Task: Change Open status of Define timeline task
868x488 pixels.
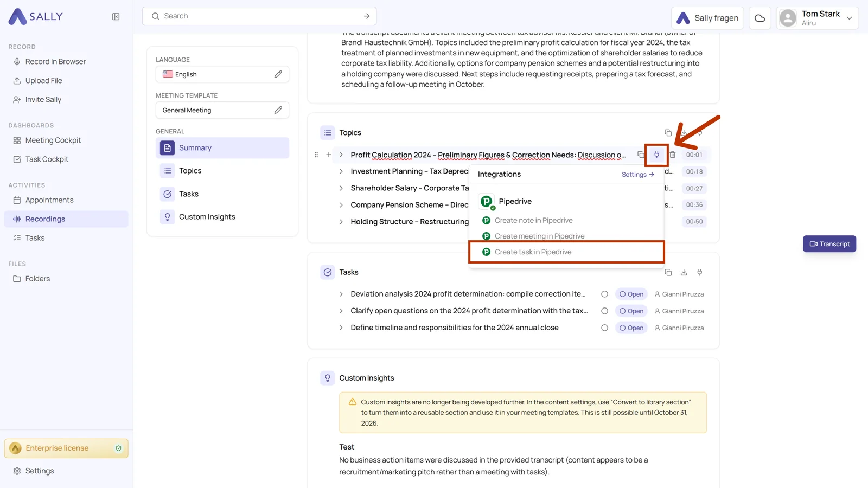Action: click(631, 328)
